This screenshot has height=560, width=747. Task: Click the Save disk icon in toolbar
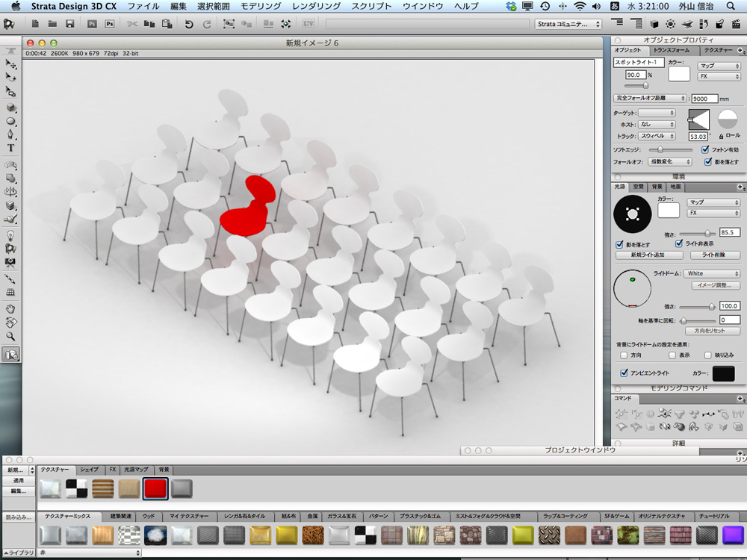(x=70, y=24)
